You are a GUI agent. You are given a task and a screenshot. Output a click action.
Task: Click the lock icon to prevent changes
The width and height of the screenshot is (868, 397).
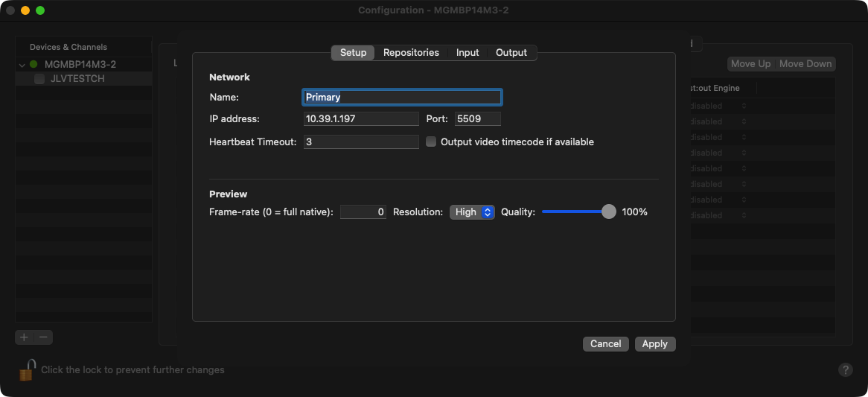tap(28, 369)
